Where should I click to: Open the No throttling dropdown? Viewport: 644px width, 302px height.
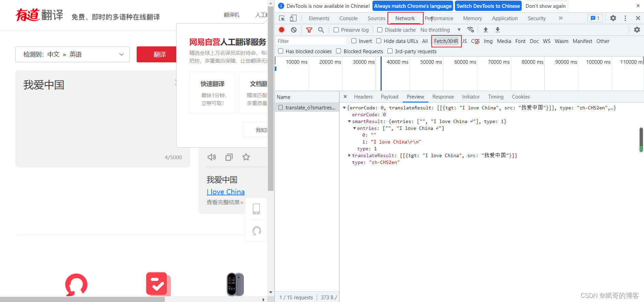pos(440,30)
